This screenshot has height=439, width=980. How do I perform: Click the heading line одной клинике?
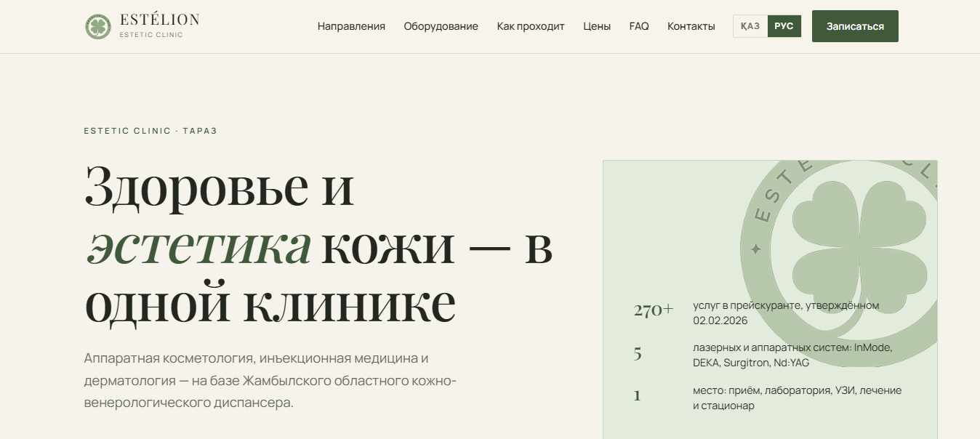point(270,304)
